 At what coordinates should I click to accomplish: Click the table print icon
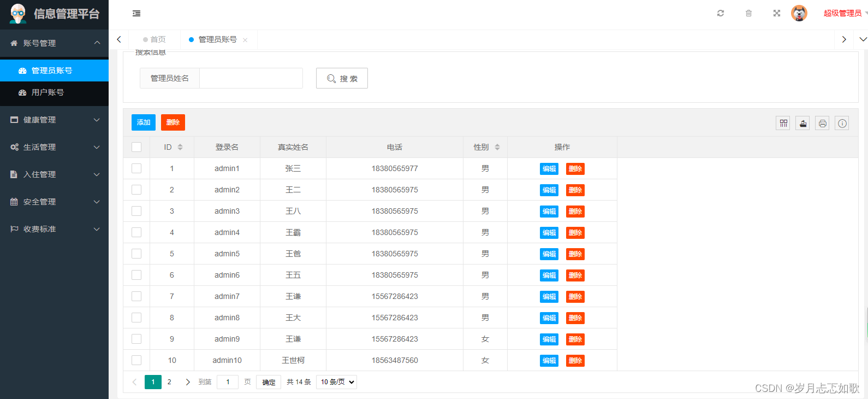pos(823,123)
